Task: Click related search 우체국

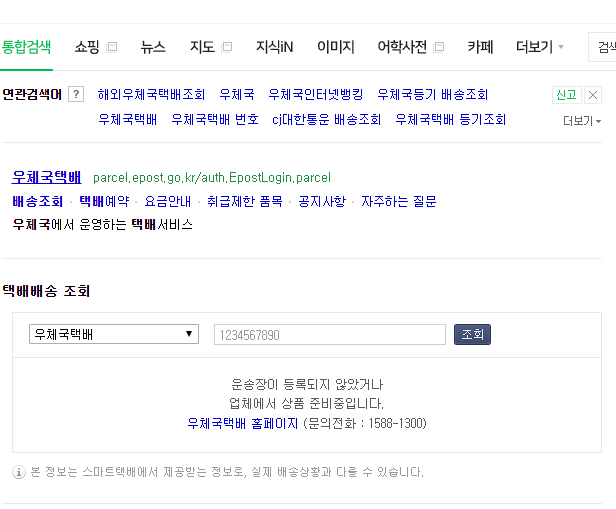Action: click(237, 95)
